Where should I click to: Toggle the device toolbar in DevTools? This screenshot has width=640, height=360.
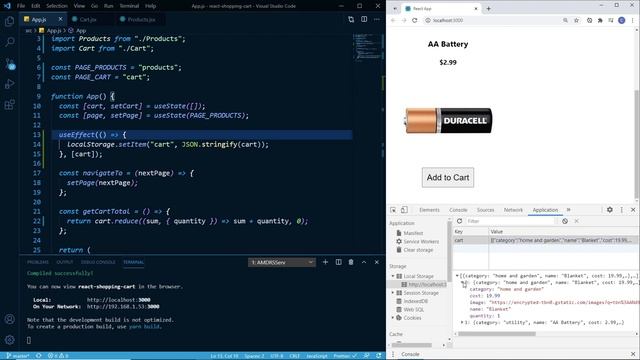pyautogui.click(x=404, y=210)
